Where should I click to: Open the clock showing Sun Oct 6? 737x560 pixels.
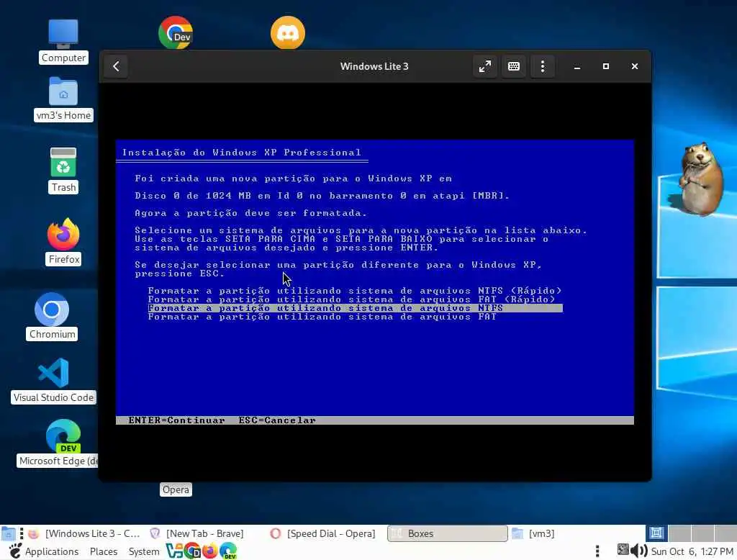(x=692, y=551)
